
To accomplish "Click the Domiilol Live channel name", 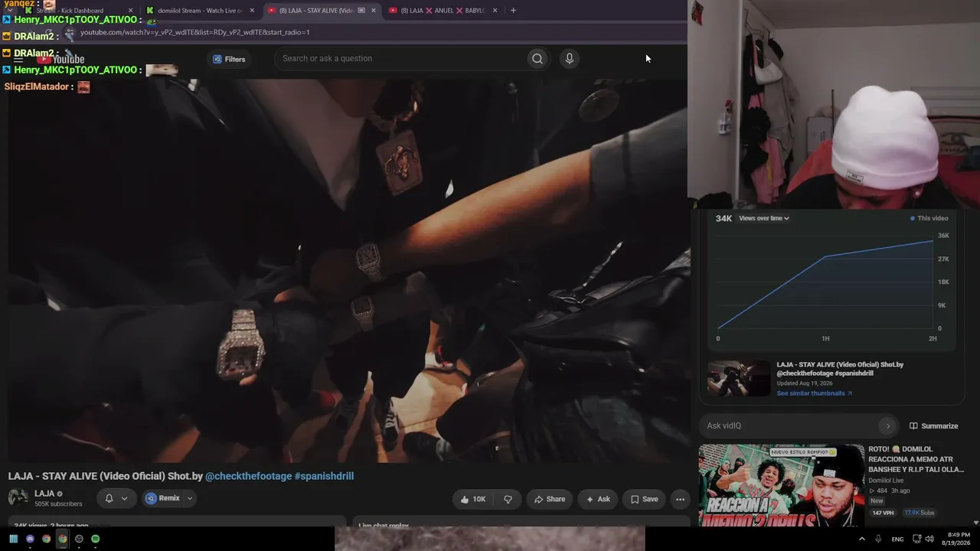I will pos(886,481).
